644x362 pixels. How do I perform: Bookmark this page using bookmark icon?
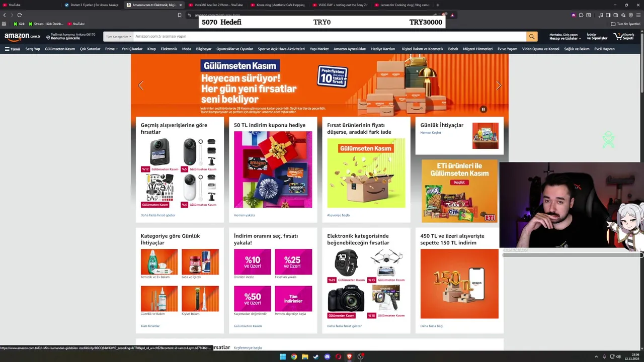180,15
